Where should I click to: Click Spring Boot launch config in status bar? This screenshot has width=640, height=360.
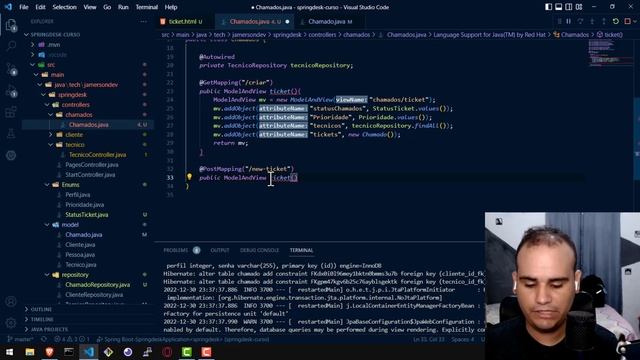(x=182, y=339)
